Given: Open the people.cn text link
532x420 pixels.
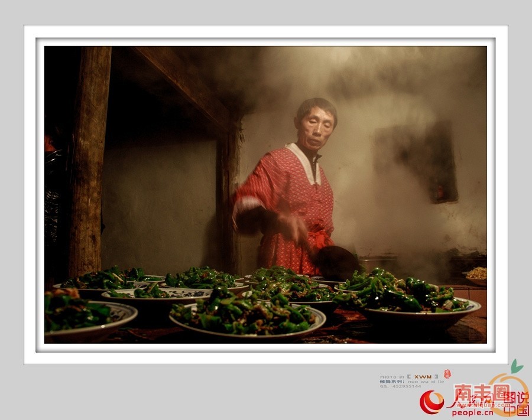Looking at the screenshot, I should tap(472, 413).
